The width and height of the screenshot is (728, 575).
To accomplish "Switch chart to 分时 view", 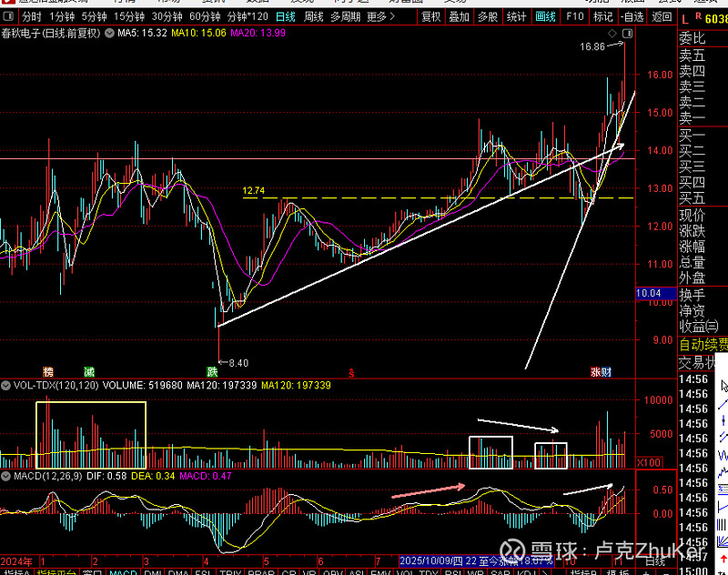I will [32, 17].
